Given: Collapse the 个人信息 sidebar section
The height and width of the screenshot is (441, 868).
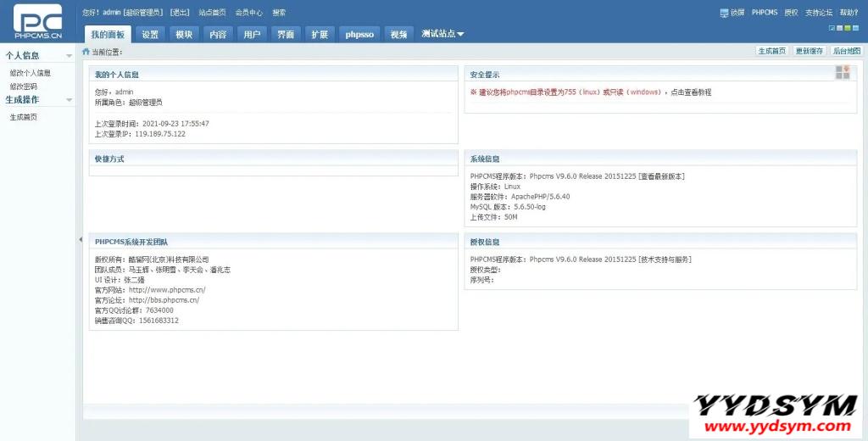Looking at the screenshot, I should click(70, 56).
